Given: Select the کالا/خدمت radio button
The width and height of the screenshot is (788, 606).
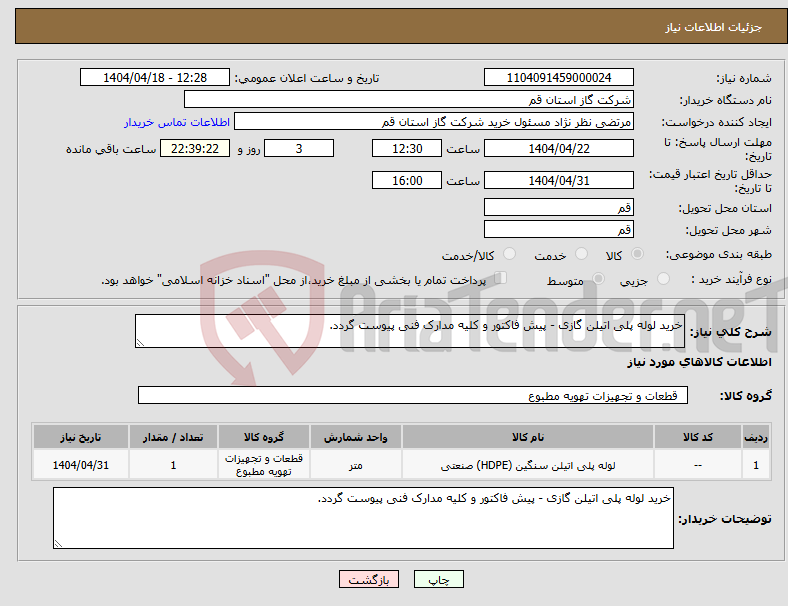Looking at the screenshot, I should coord(509,254).
